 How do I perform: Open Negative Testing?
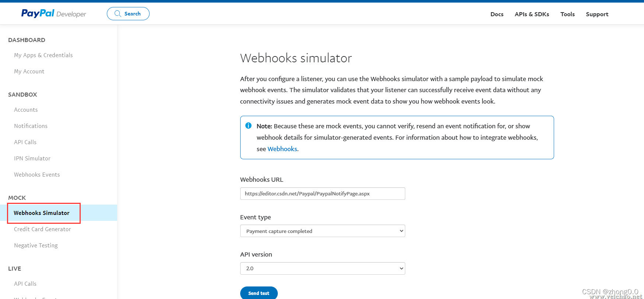pyautogui.click(x=36, y=245)
